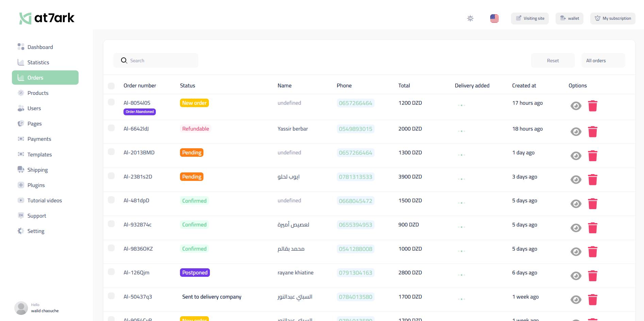Click the at7ark logo

(47, 18)
